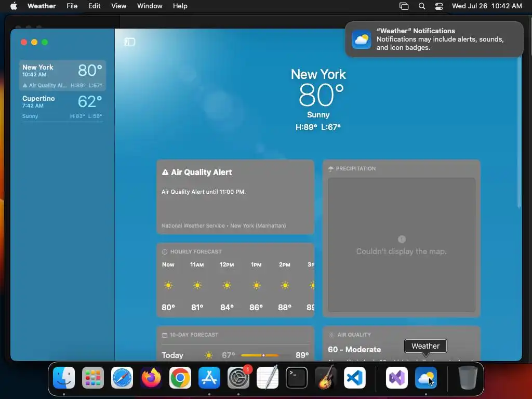Image resolution: width=532 pixels, height=399 pixels.
Task: Click the Air Quality Alert warning icon
Action: 165,172
